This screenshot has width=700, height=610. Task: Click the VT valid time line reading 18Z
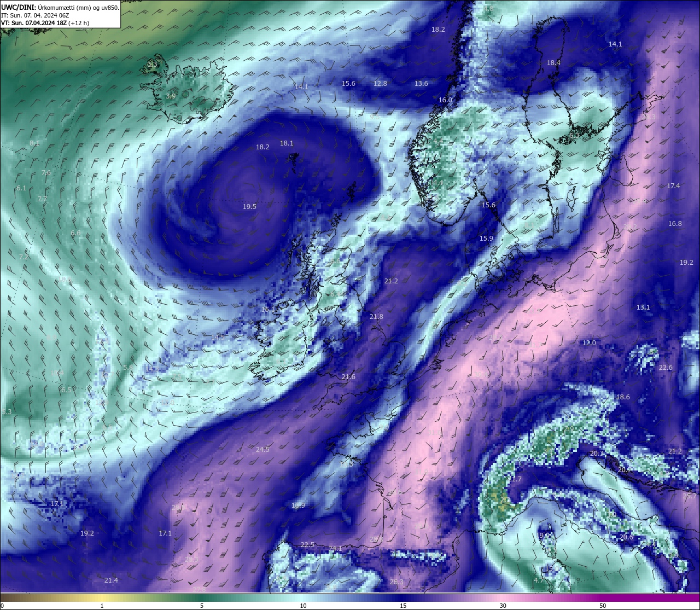(x=45, y=23)
